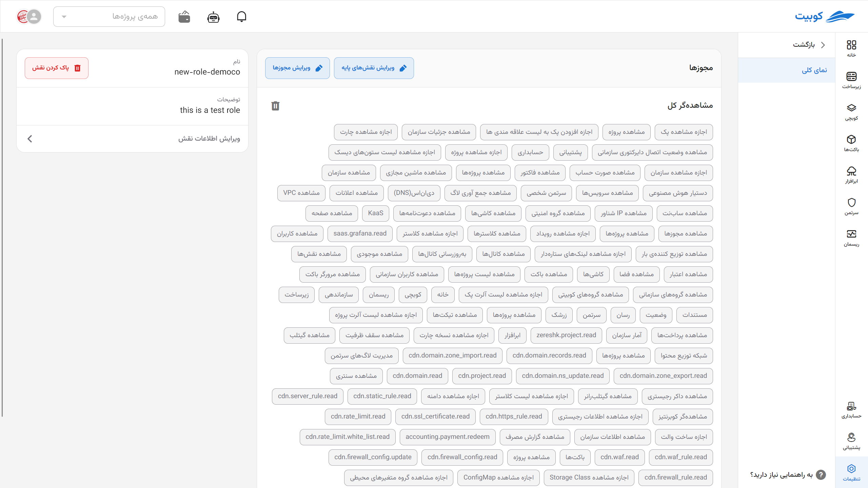
Task: Open سرتمن in the sidebar
Action: click(851, 207)
